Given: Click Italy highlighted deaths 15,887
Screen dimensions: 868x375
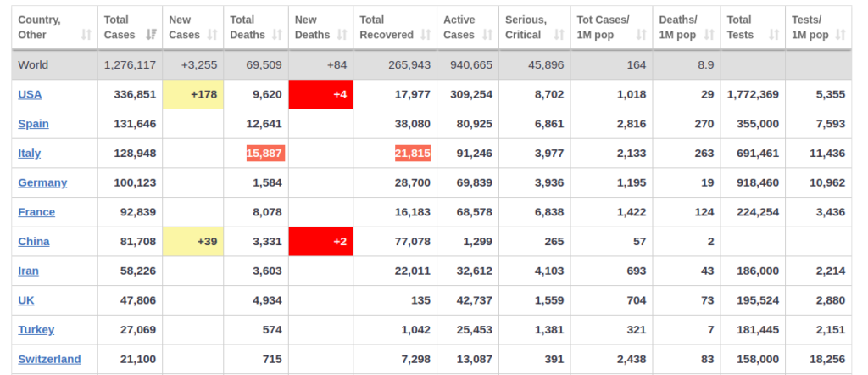Looking at the screenshot, I should tap(265, 154).
